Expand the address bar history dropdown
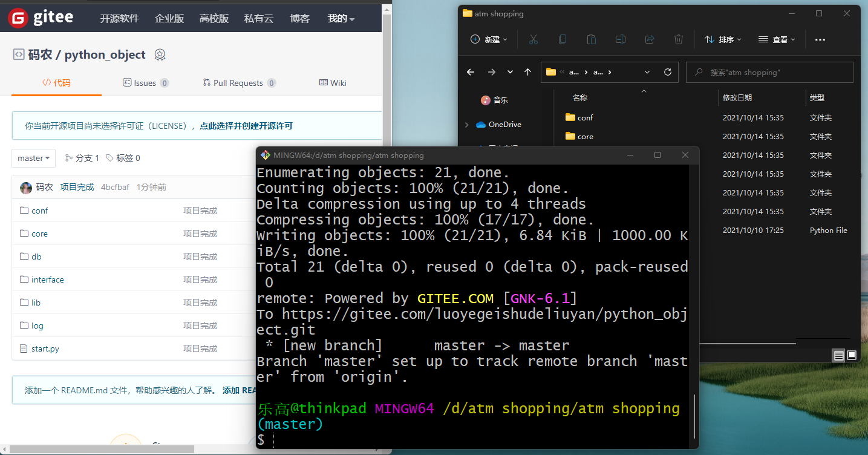The image size is (868, 455). 647,72
